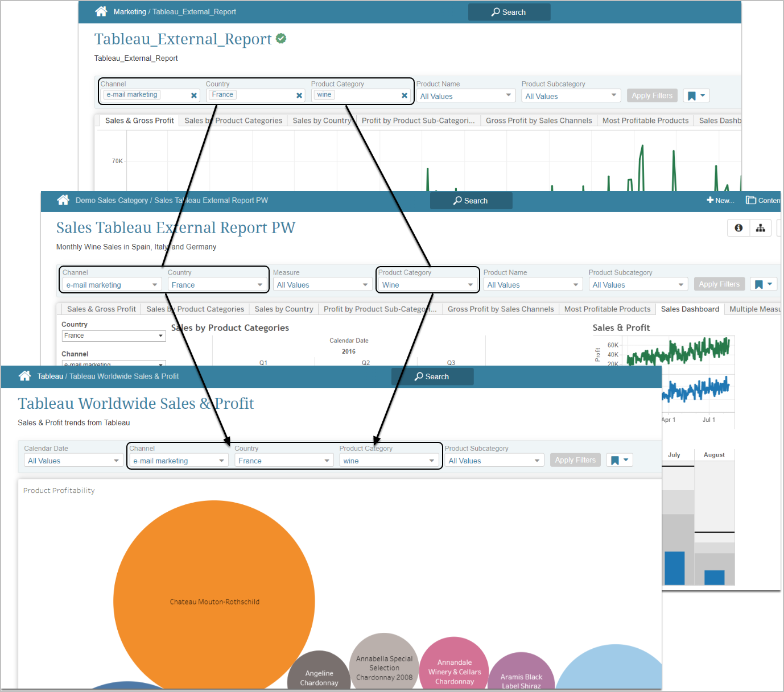Image resolution: width=784 pixels, height=692 pixels.
Task: Remove the wine Product Category filter value
Action: tap(405, 96)
